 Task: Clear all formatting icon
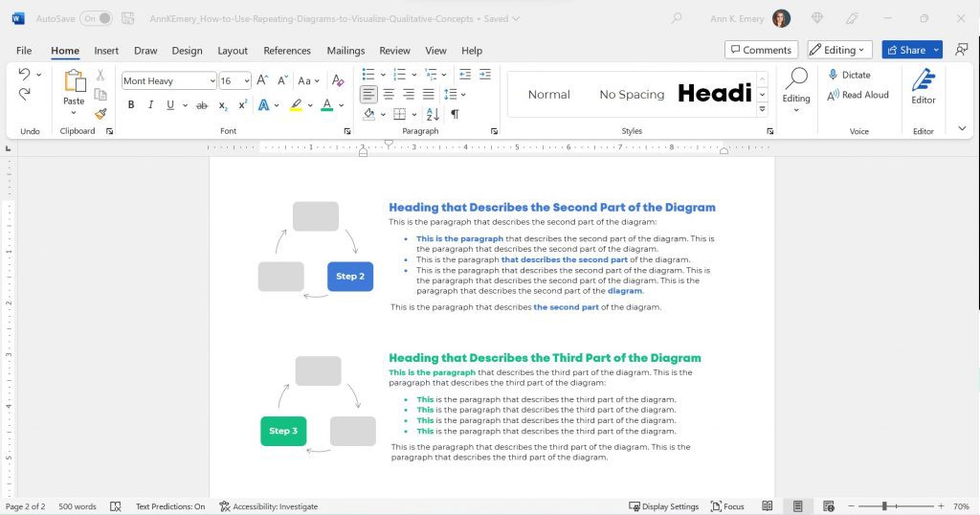tap(338, 80)
